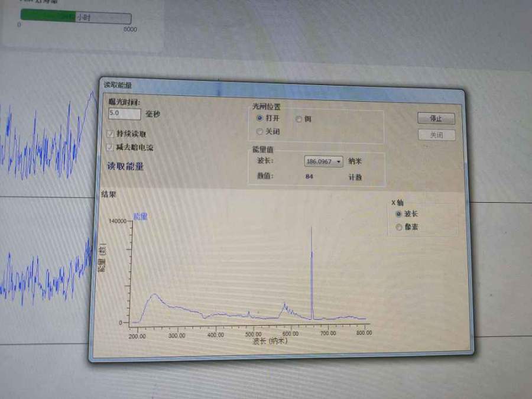
Task: Click the 关闭 close button in dialog
Action: click(437, 135)
